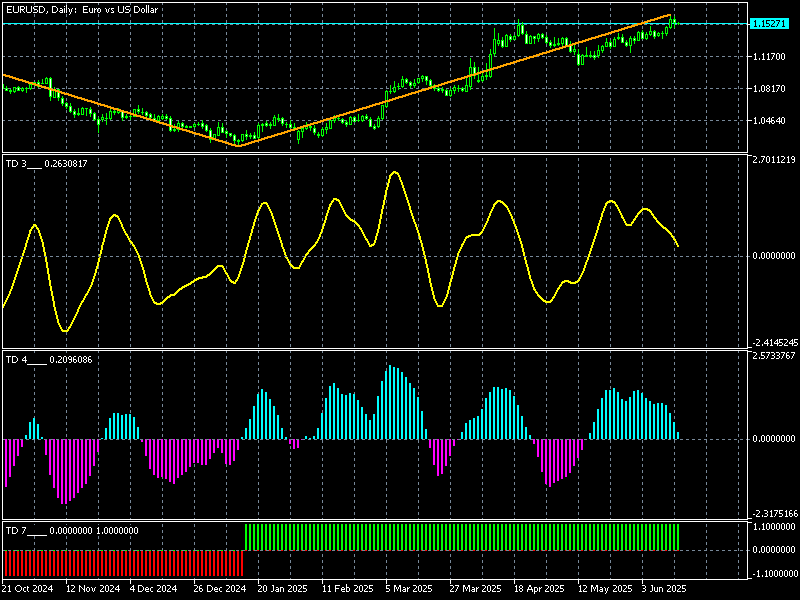Click the 0.0000000 1.0000000 values beside TD 7
The image size is (800, 600).
point(94,531)
